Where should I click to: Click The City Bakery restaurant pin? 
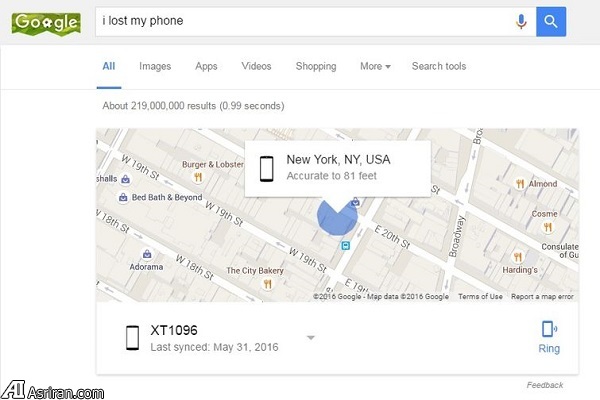click(x=267, y=284)
